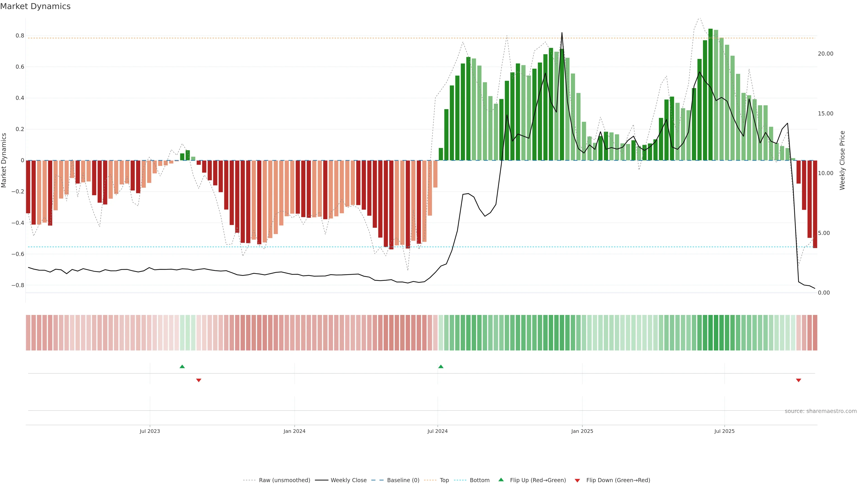Click the Weekly Close Price axis title
Image resolution: width=868 pixels, height=488 pixels.
[842, 160]
